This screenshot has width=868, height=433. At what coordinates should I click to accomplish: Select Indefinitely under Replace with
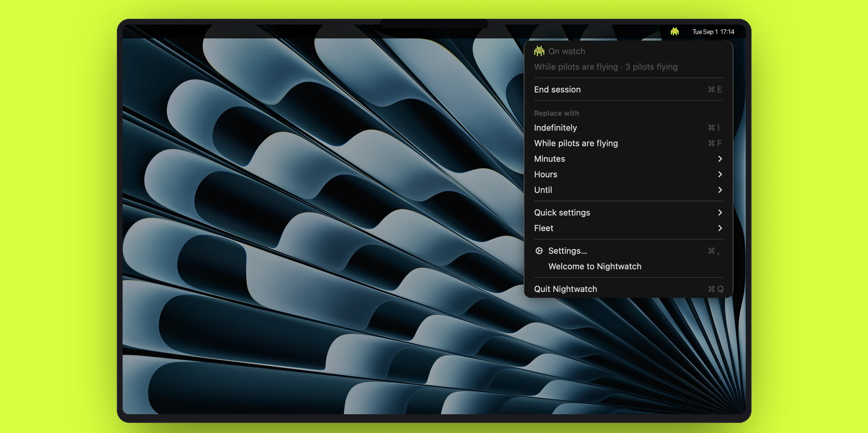pos(628,128)
